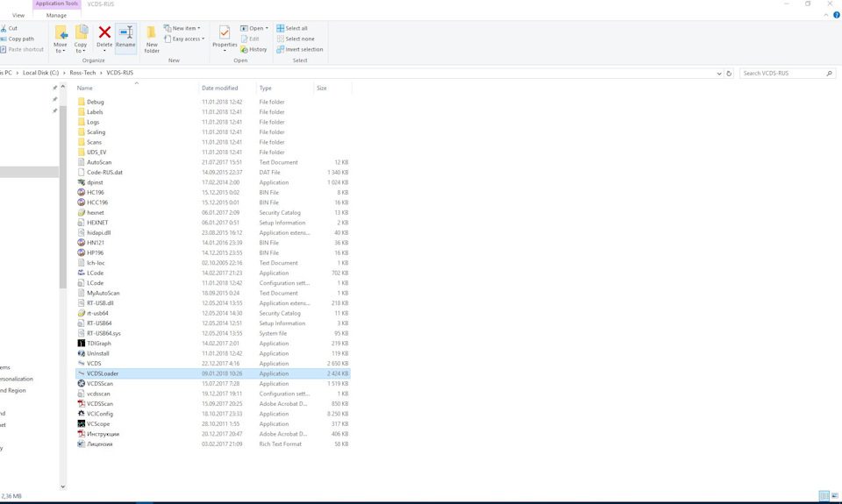Viewport: 842px width, 504px height.
Task: Expand the Ross-Tech breadcrumb arrow
Action: click(101, 73)
